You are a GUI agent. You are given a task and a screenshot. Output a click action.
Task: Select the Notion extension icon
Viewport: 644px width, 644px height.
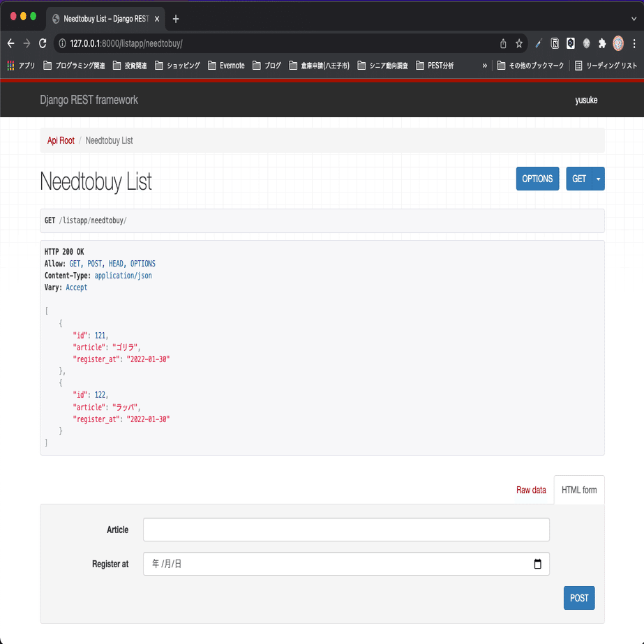click(x=555, y=43)
